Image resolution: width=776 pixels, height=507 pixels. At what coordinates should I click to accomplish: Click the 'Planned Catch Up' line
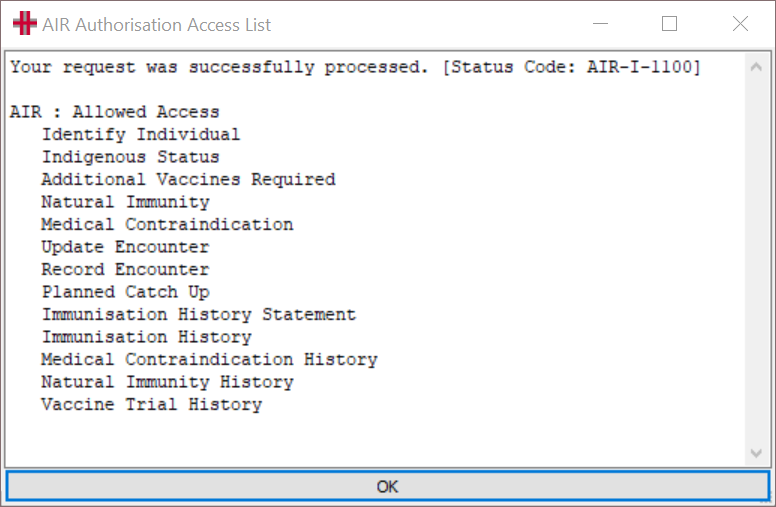point(125,292)
